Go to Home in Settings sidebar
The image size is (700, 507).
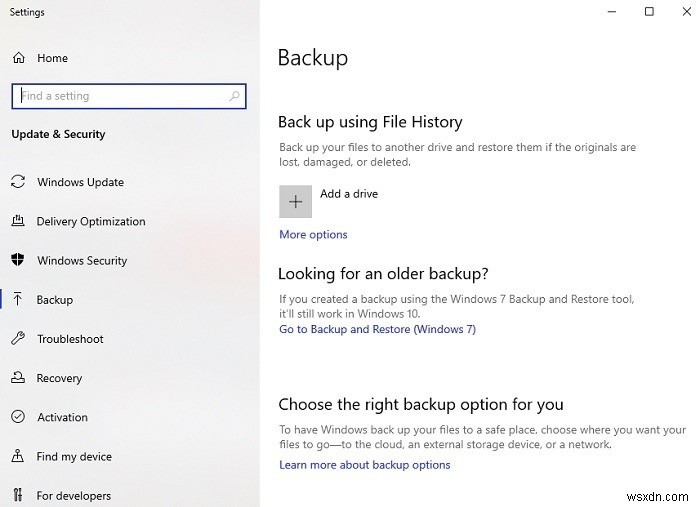tap(52, 58)
